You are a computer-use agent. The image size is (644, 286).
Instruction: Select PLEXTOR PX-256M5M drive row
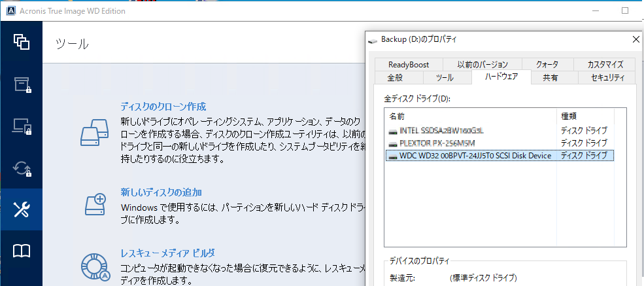(500, 143)
